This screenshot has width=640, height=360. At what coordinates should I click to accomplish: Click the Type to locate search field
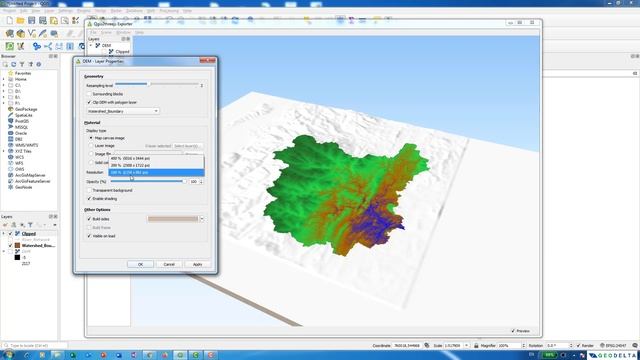pyautogui.click(x=35, y=345)
